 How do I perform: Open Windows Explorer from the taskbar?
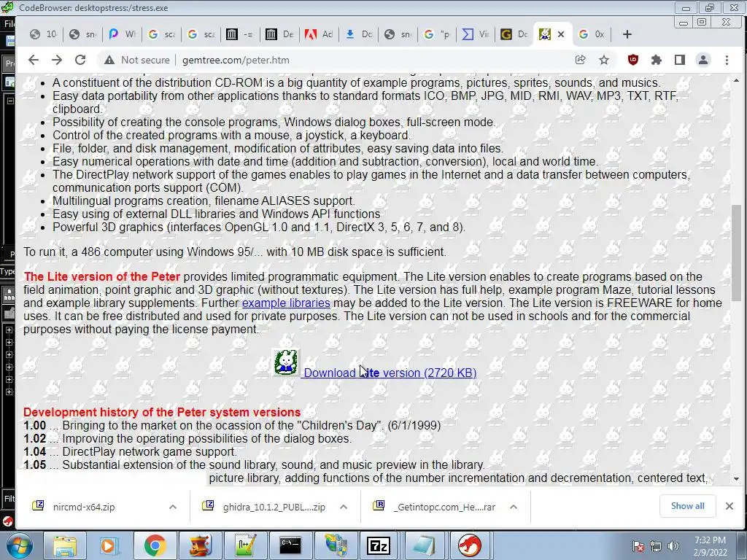tap(65, 545)
